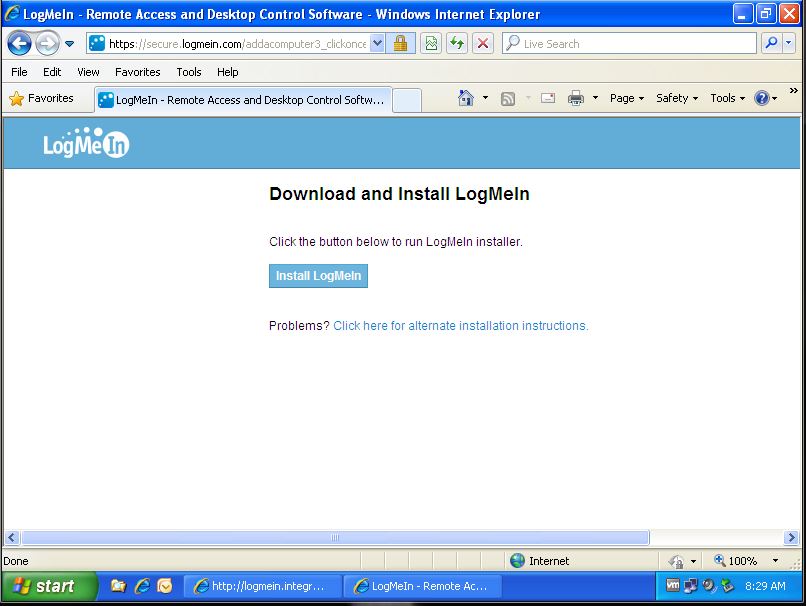Open the alternate installation instructions link

coord(460,326)
